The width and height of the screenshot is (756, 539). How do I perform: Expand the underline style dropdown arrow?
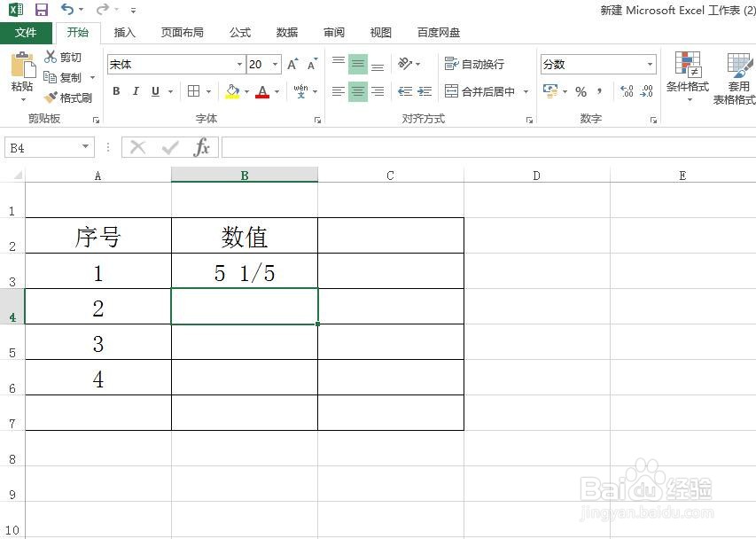tap(170, 91)
